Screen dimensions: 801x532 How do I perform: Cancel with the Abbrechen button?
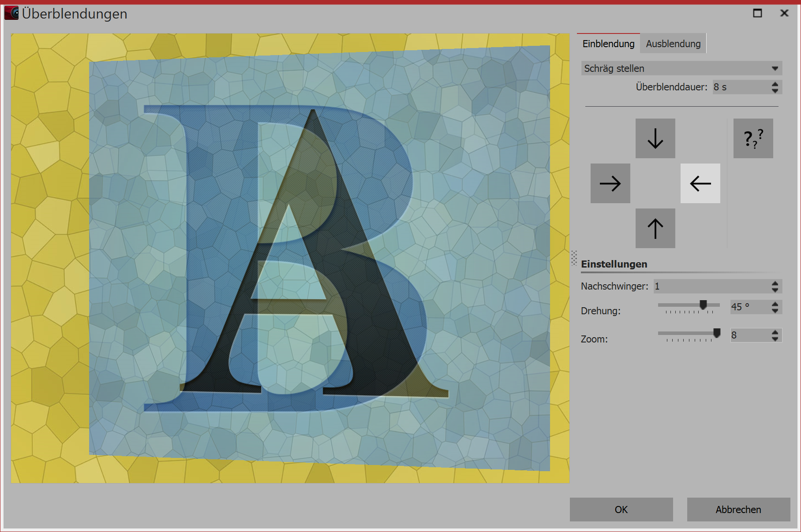click(738, 510)
